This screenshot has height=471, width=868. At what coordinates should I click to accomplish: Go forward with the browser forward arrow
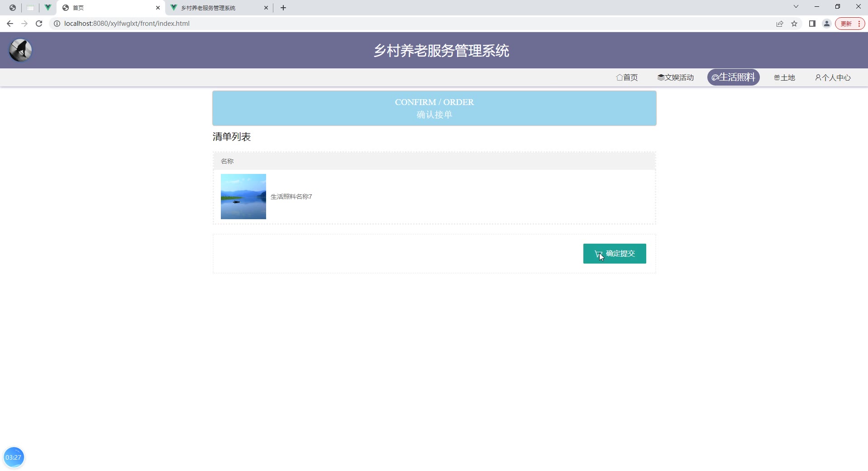(24, 24)
